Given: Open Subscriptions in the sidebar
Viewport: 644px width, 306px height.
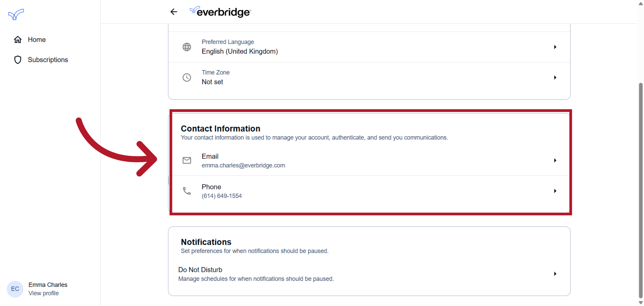Looking at the screenshot, I should pyautogui.click(x=48, y=60).
